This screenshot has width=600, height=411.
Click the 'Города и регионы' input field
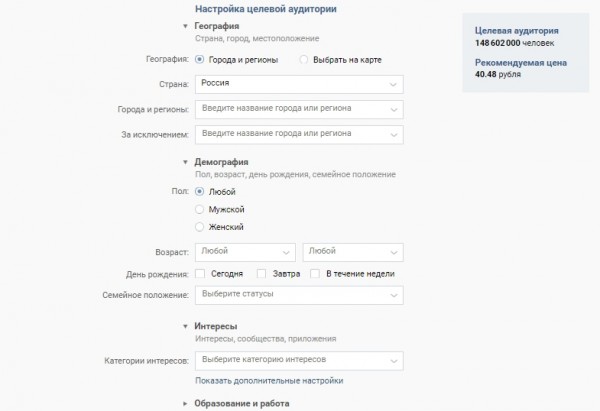pyautogui.click(x=299, y=108)
